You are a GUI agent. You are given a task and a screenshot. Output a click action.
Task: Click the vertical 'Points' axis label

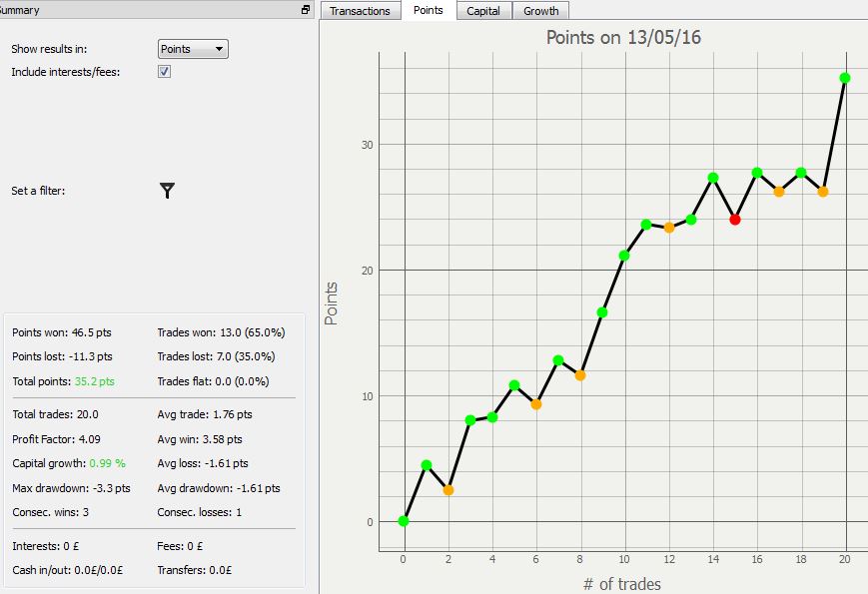pos(331,303)
